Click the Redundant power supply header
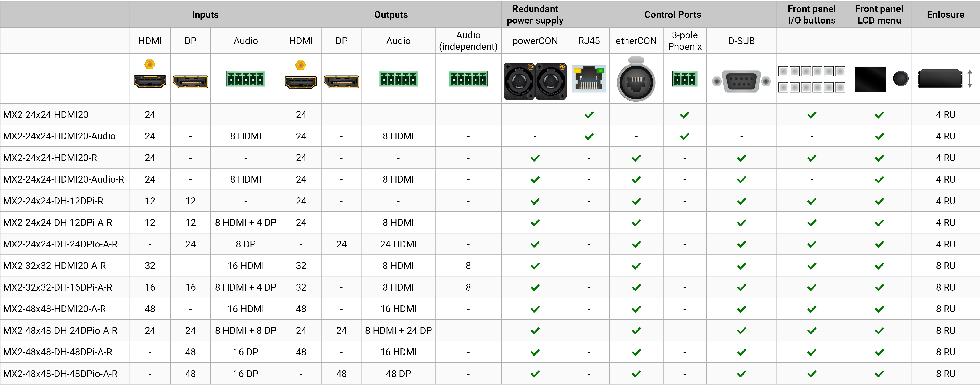The height and width of the screenshot is (388, 980). (x=535, y=14)
